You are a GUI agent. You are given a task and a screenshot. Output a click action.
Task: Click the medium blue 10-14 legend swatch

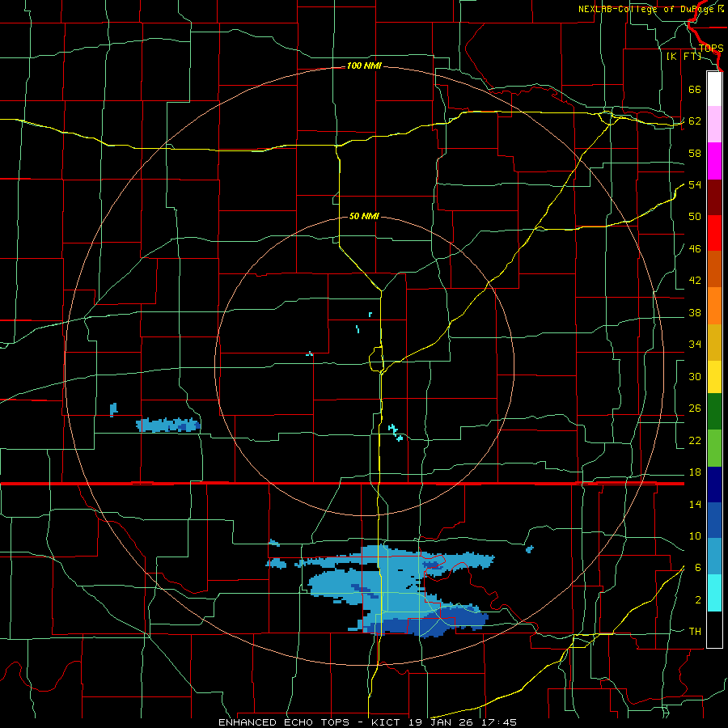(x=714, y=520)
